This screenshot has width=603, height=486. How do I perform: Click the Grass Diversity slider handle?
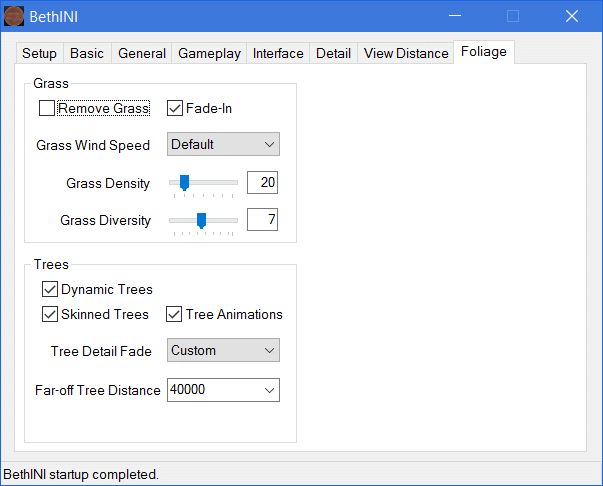(x=201, y=220)
